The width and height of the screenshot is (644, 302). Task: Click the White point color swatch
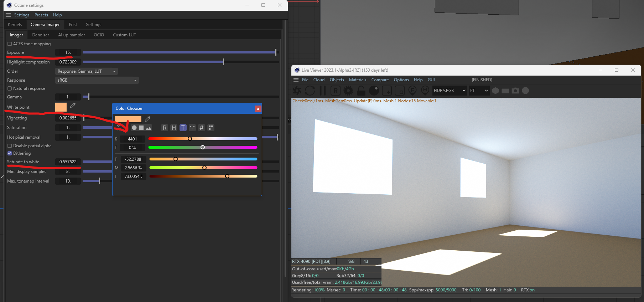(x=61, y=107)
